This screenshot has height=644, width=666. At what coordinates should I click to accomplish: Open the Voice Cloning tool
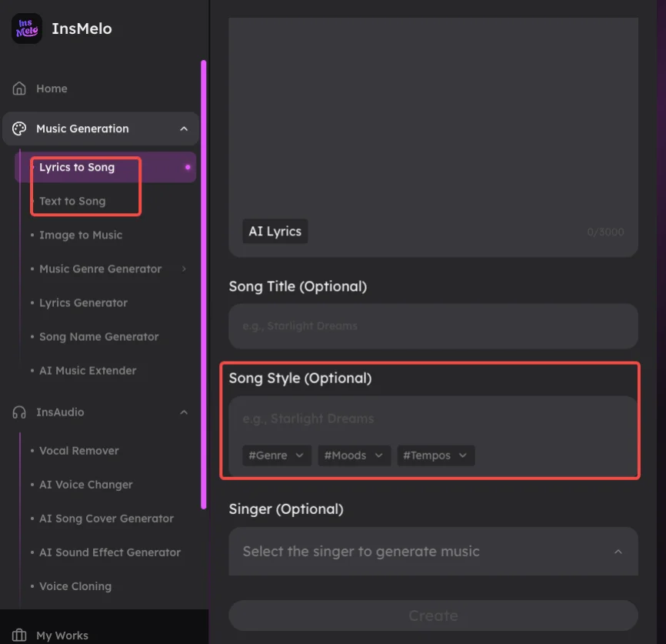(75, 586)
